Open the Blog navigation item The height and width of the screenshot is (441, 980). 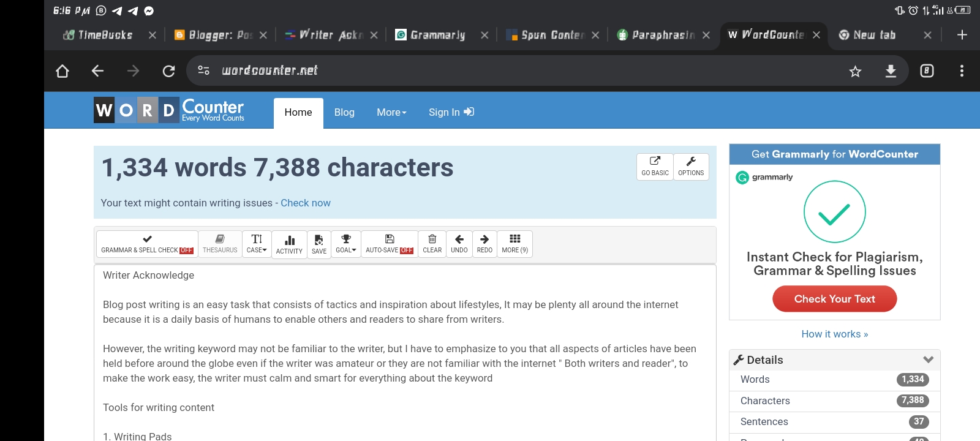tap(344, 113)
